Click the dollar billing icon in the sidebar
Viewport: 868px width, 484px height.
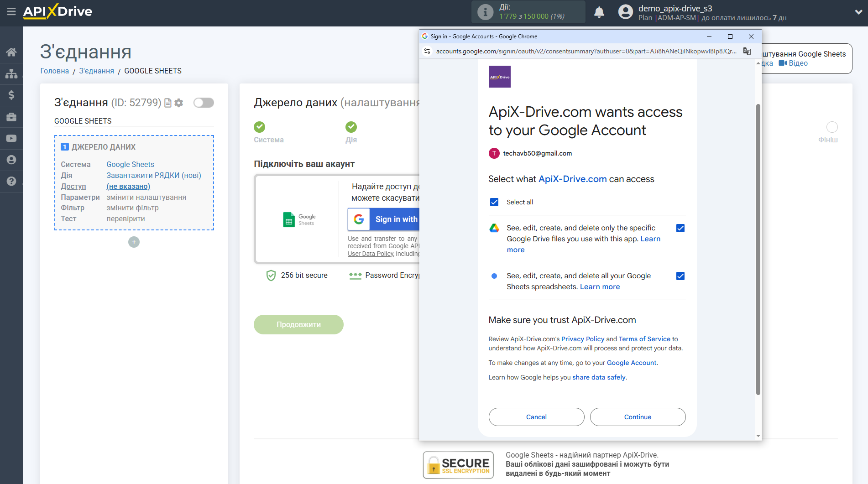[x=11, y=95]
